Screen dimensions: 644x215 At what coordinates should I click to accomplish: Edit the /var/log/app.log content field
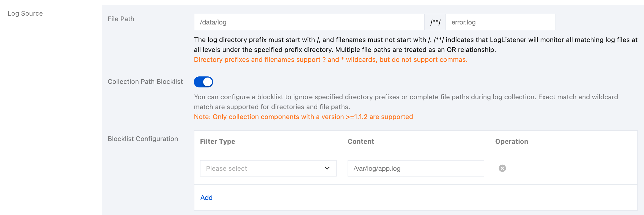click(415, 168)
